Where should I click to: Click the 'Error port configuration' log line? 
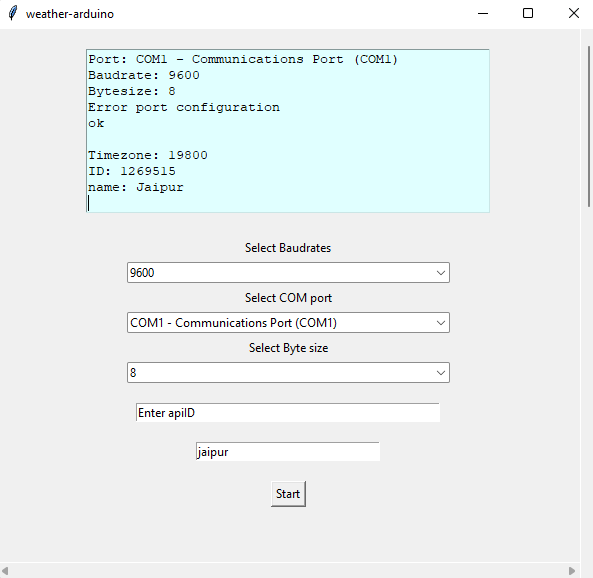(184, 107)
